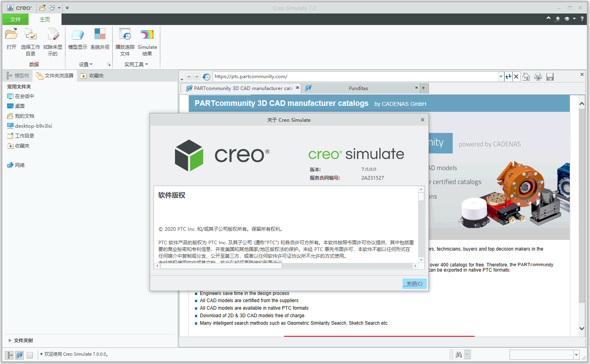
Task: Toggle the web browser globe in status bar
Action: [x=19, y=355]
